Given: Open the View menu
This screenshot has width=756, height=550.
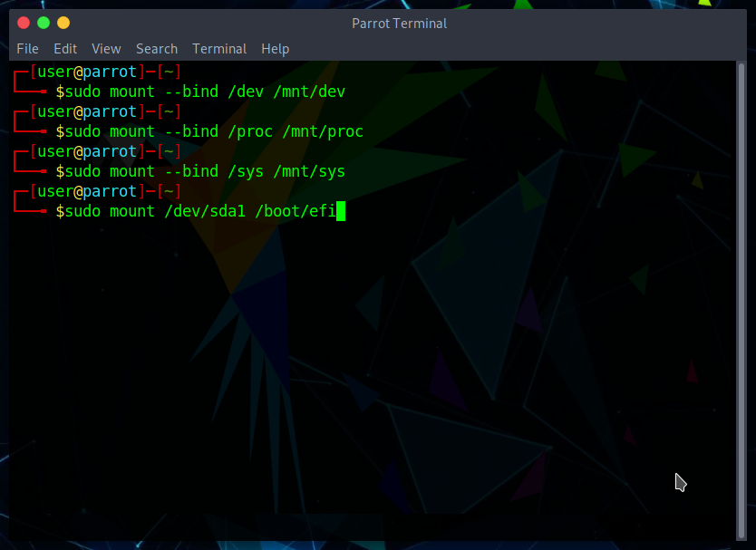Looking at the screenshot, I should [106, 49].
